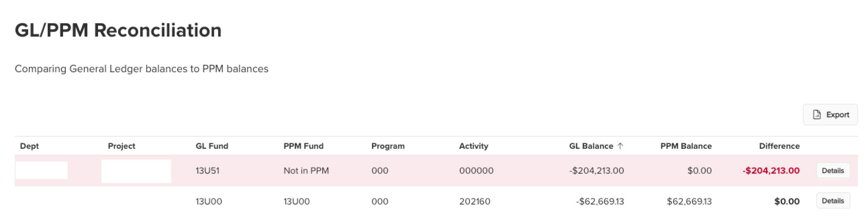Sort the table by the Dept column
The height and width of the screenshot is (223, 868).
[x=29, y=146]
